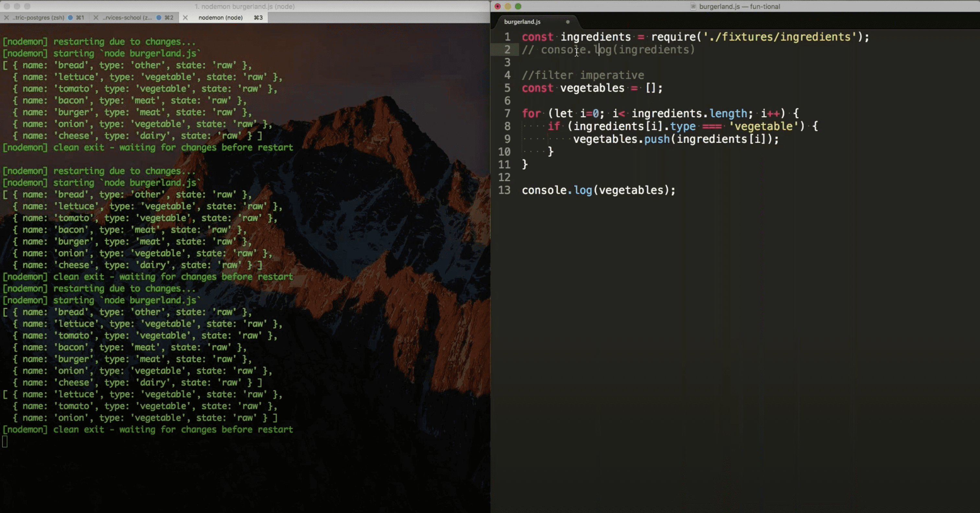Click the document icon in editor title bar

pyautogui.click(x=693, y=6)
